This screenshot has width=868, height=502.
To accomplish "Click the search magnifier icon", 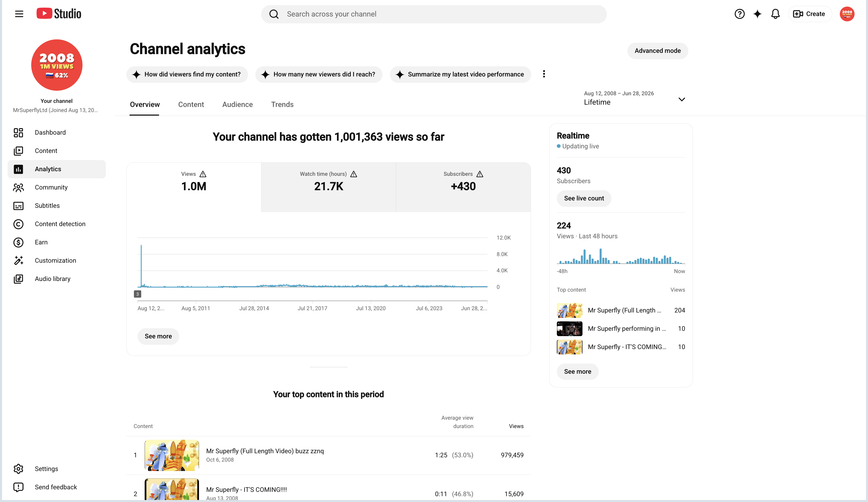I will click(x=274, y=14).
